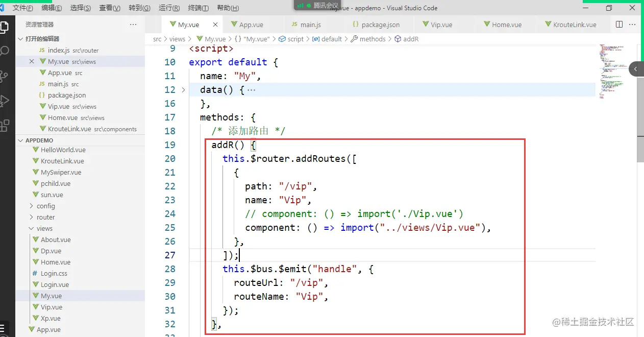Viewport: 644px width, 337px height.
Task: Open Login.vue in the file tree
Action: click(x=80, y=284)
